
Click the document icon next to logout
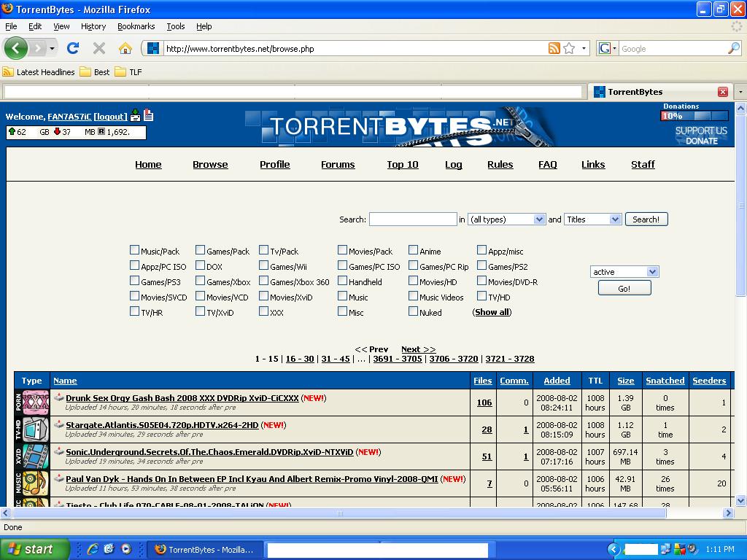pyautogui.click(x=149, y=115)
